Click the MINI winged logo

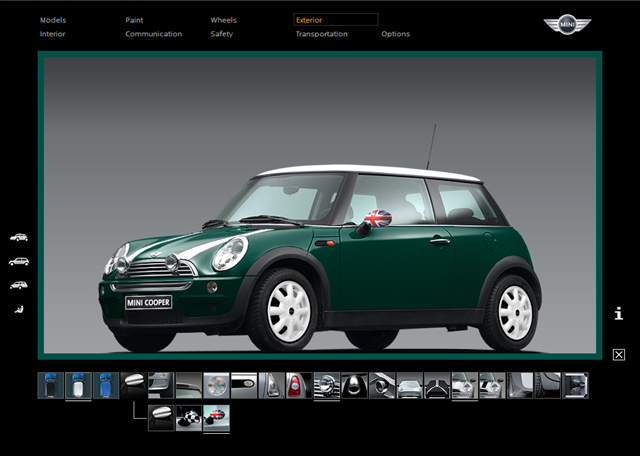[568, 25]
